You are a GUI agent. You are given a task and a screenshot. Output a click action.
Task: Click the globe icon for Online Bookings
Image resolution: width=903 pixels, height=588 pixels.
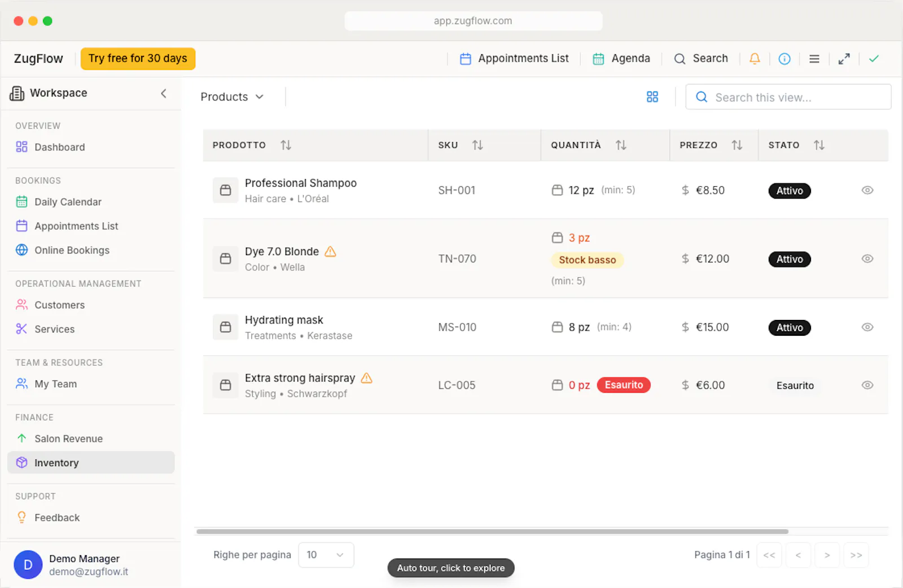pyautogui.click(x=21, y=250)
